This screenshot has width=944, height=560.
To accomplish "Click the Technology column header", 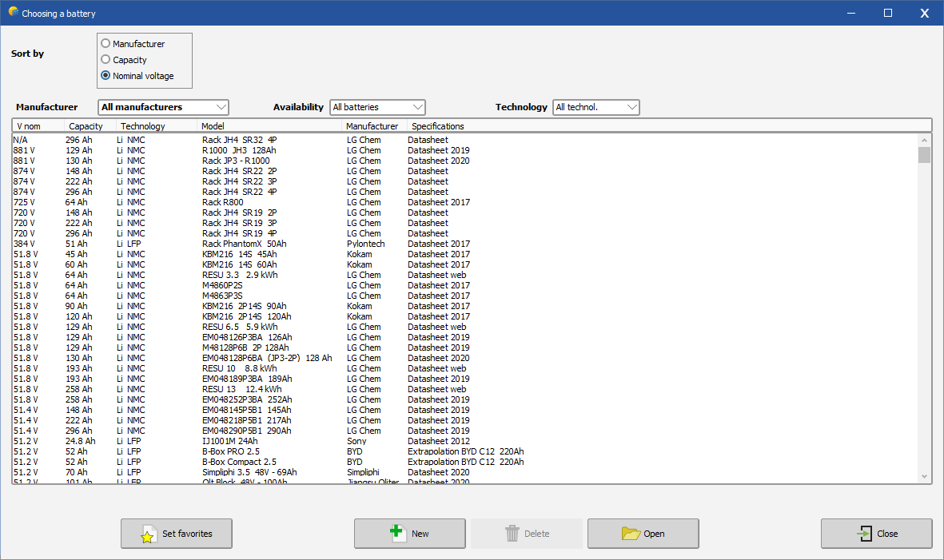I will [157, 126].
